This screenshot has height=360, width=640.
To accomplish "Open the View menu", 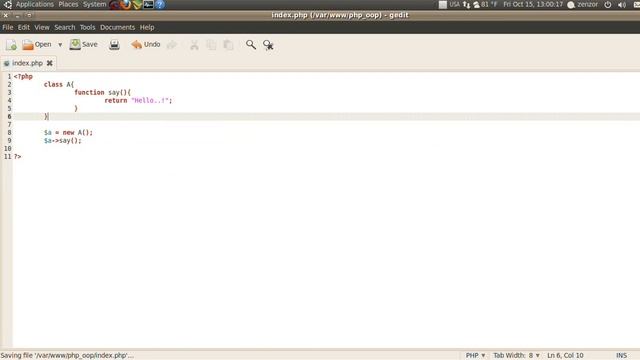I will point(42,27).
